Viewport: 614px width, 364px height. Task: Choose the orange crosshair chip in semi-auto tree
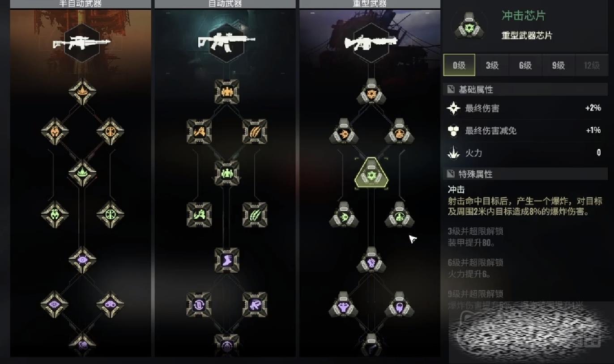[110, 131]
